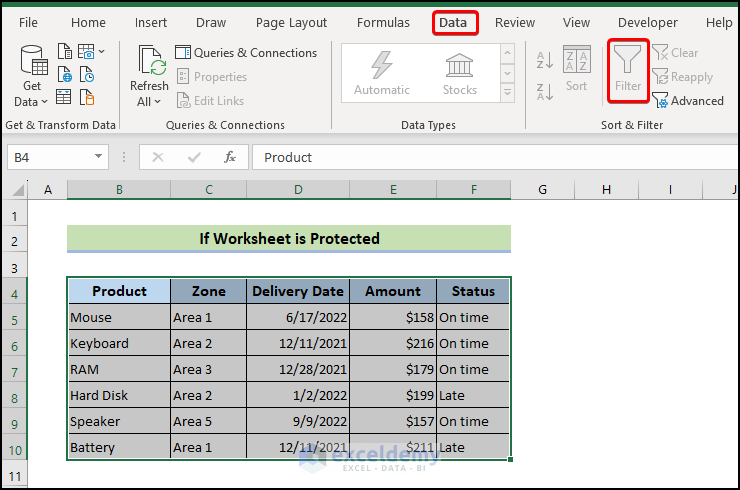Click the Hard Disk cell
The width and height of the screenshot is (740, 490).
pos(119,395)
